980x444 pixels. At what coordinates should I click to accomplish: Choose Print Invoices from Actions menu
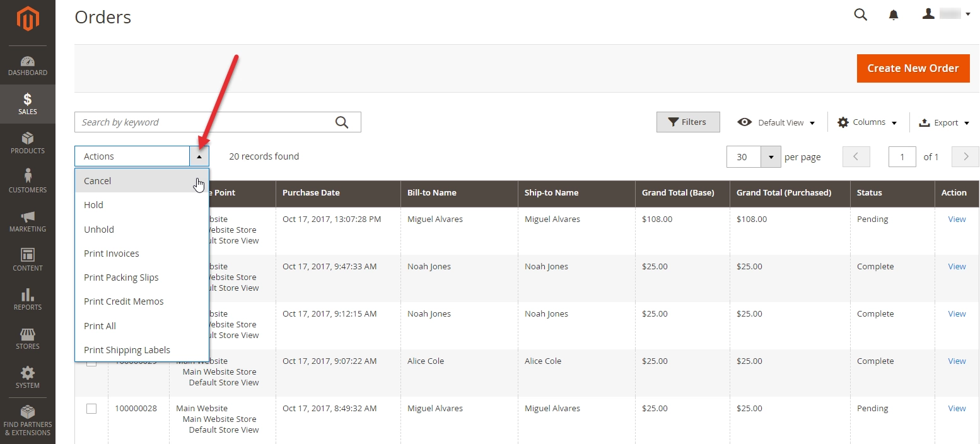142,254
